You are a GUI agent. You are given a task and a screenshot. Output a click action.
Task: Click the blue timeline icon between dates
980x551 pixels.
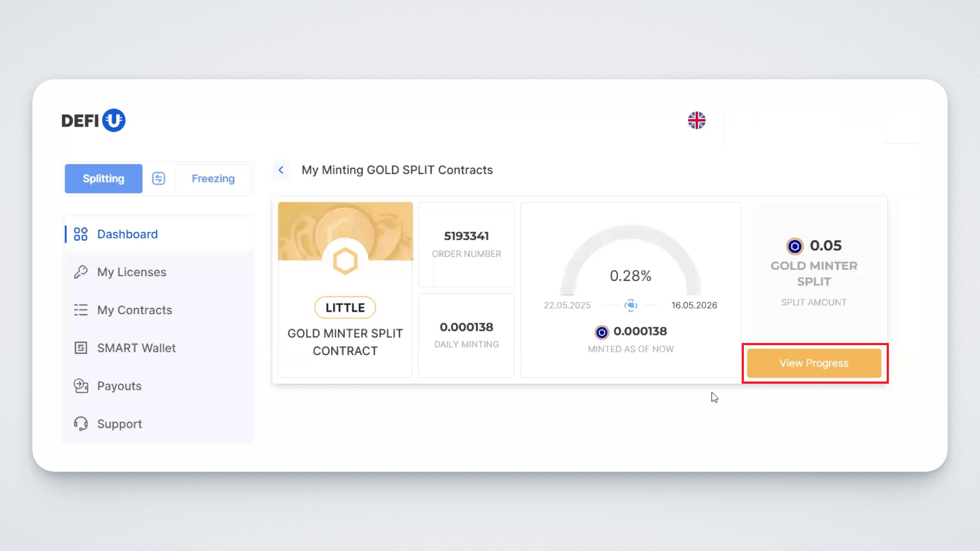tap(630, 305)
